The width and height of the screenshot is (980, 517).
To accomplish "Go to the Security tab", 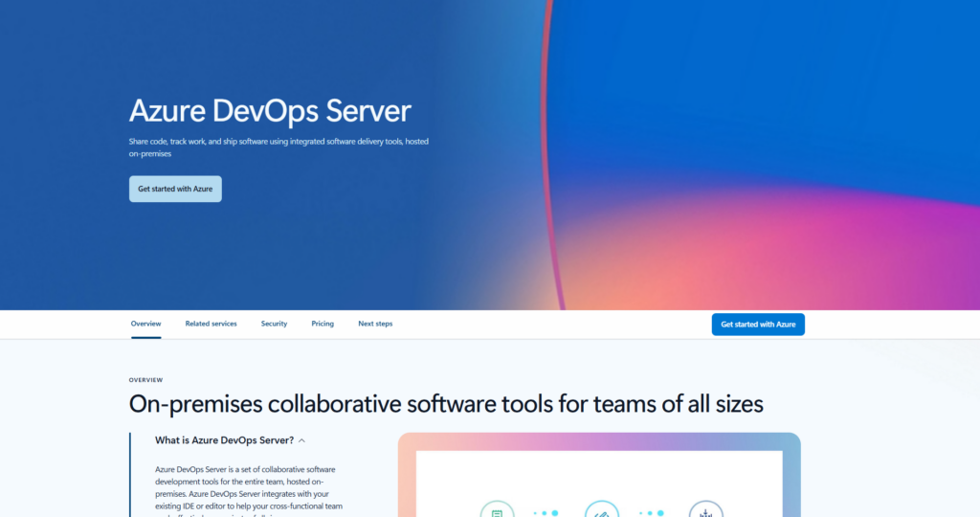I will [274, 324].
